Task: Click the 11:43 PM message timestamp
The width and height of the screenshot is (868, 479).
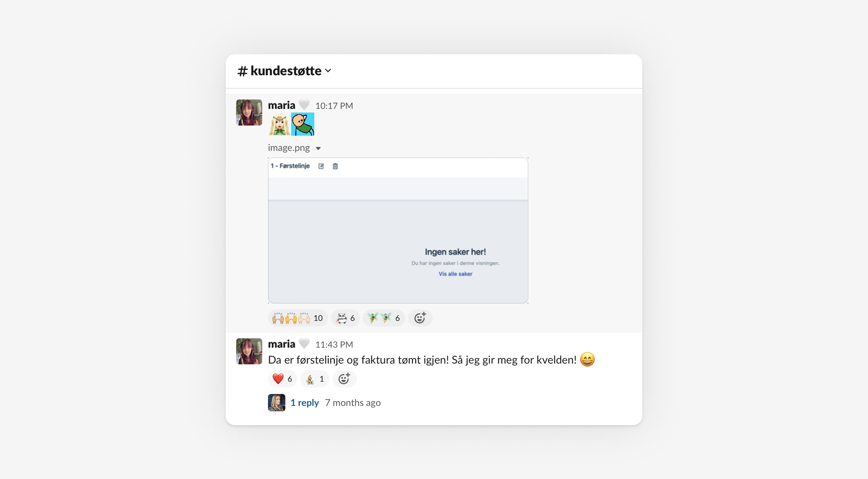Action: pyautogui.click(x=334, y=344)
